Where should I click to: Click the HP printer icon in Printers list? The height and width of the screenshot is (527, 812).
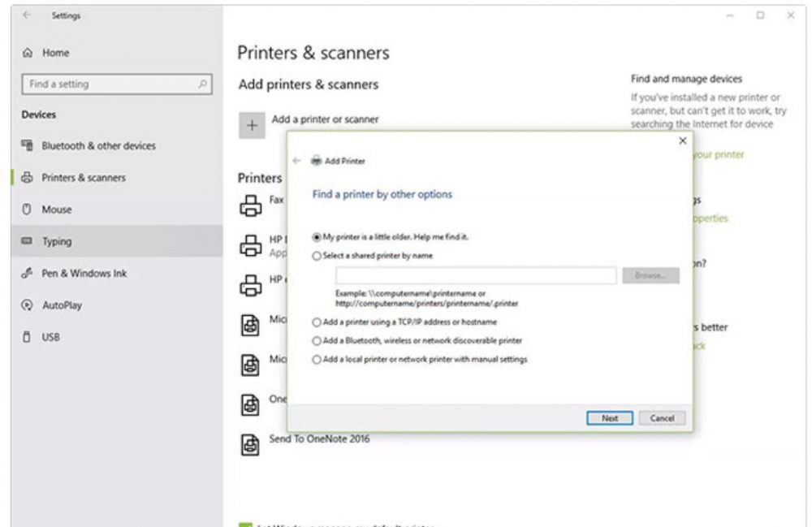pos(253,244)
